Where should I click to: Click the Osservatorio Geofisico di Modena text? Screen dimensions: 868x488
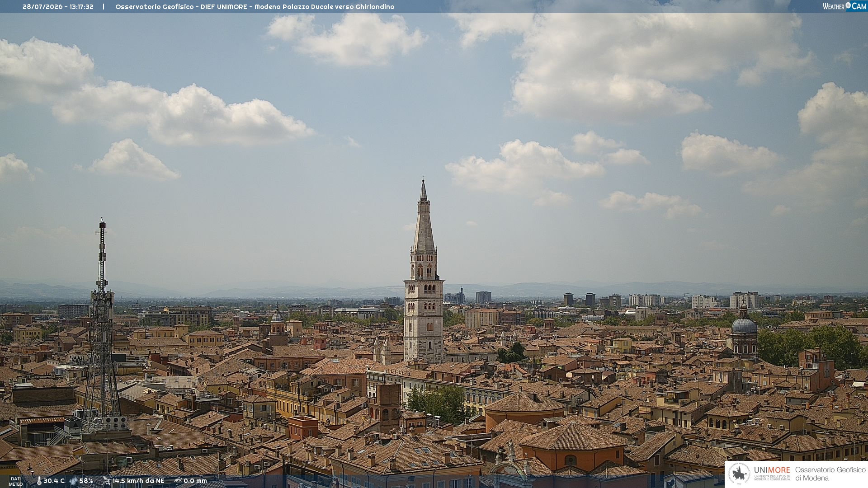point(830,474)
